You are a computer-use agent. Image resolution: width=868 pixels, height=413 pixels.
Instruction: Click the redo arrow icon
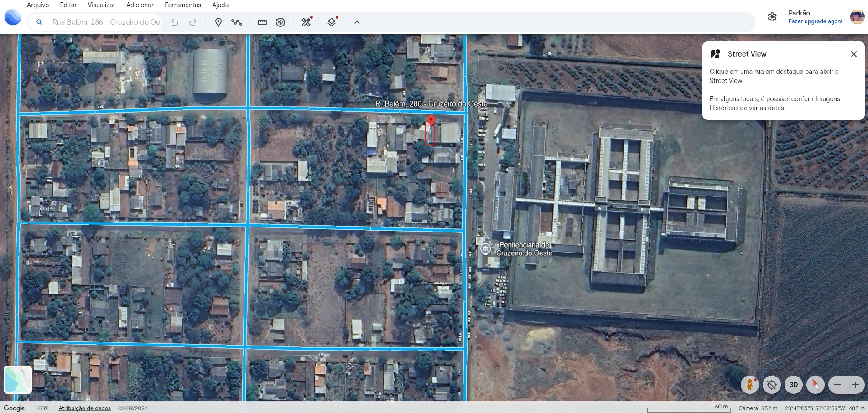(193, 22)
